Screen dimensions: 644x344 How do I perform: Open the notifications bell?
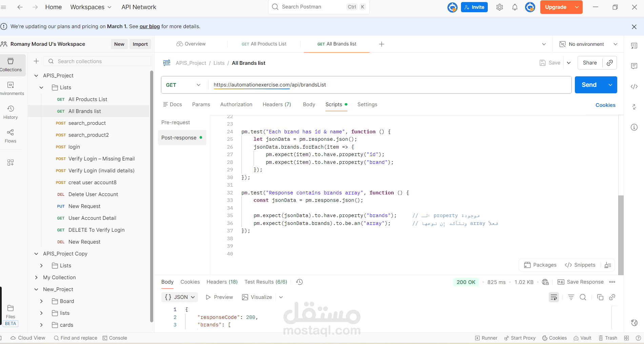[x=515, y=7]
